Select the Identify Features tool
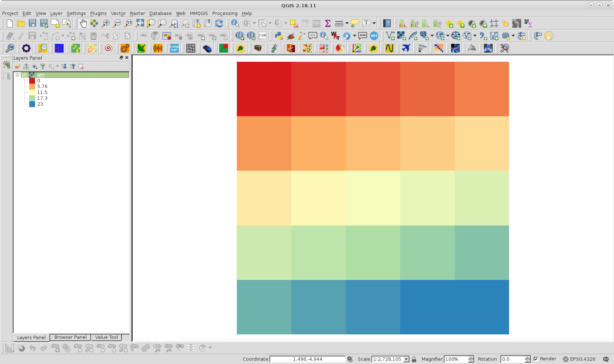This screenshot has width=614, height=364. pos(235,23)
